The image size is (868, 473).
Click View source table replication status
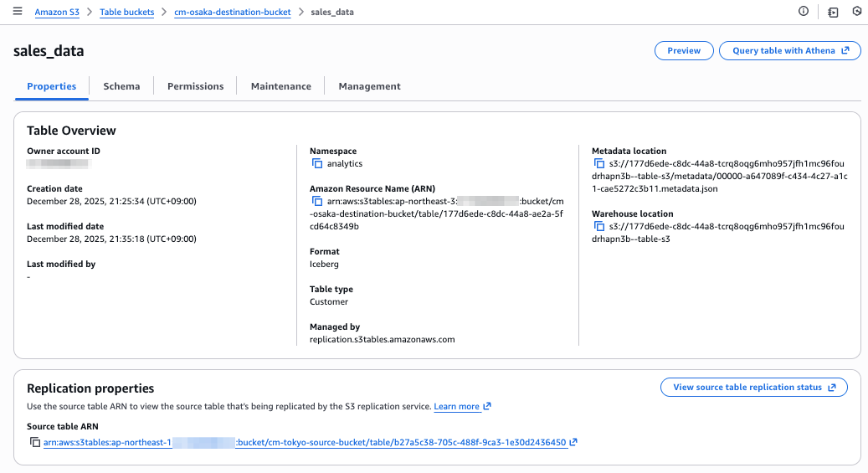click(x=754, y=387)
